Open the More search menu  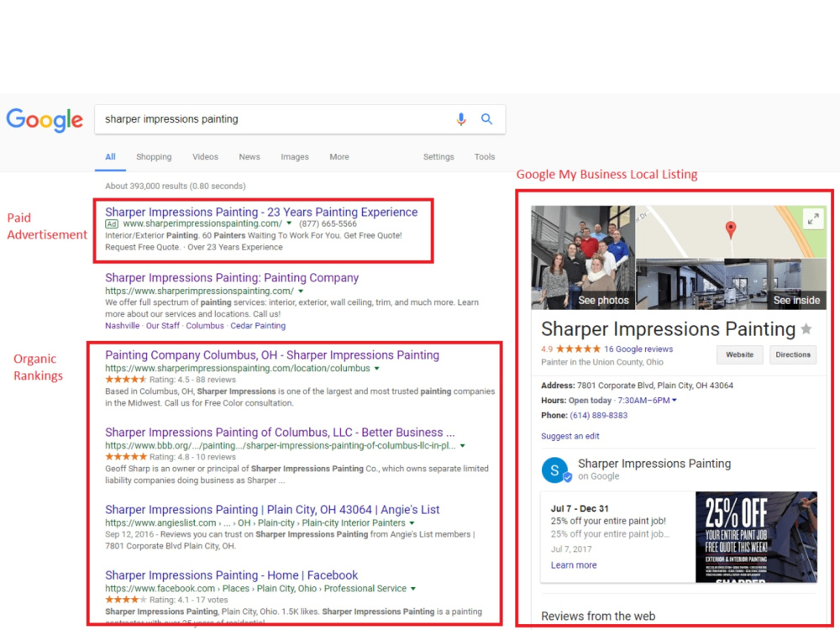click(339, 157)
